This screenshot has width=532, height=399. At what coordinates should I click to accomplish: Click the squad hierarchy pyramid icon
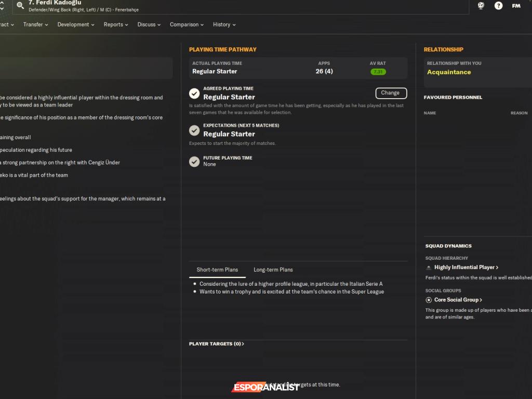pos(429,268)
